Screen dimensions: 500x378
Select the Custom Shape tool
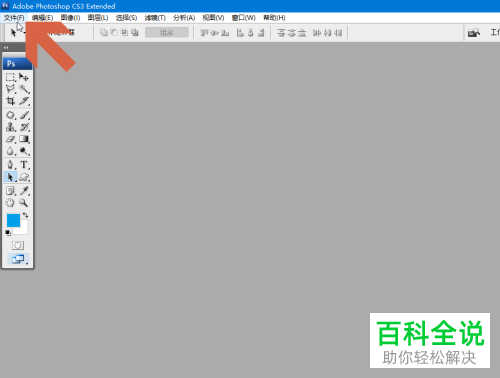24,177
